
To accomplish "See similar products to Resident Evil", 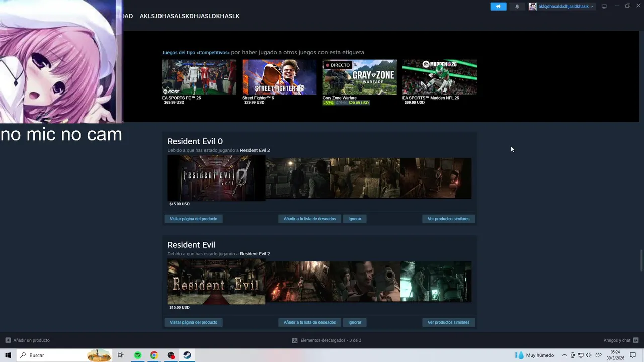I will [x=448, y=322].
